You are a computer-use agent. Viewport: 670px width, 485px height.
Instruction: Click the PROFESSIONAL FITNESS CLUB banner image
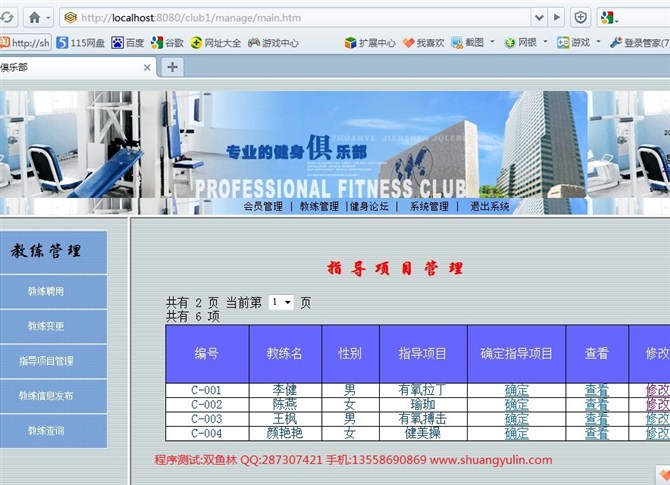coord(293,144)
